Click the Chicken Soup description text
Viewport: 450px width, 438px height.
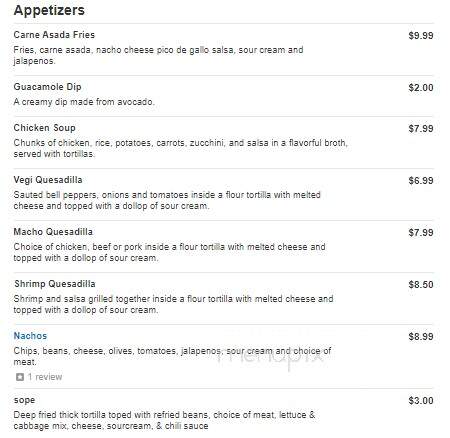tap(181, 148)
